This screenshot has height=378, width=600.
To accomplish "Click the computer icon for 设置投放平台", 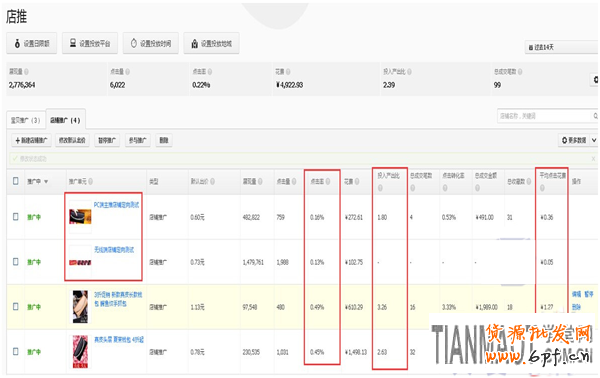I will pyautogui.click(x=73, y=43).
